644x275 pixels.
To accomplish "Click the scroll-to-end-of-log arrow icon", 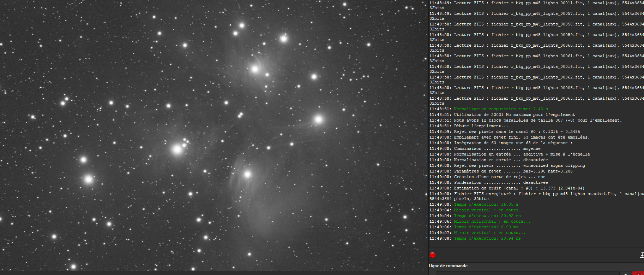I will coord(642,255).
